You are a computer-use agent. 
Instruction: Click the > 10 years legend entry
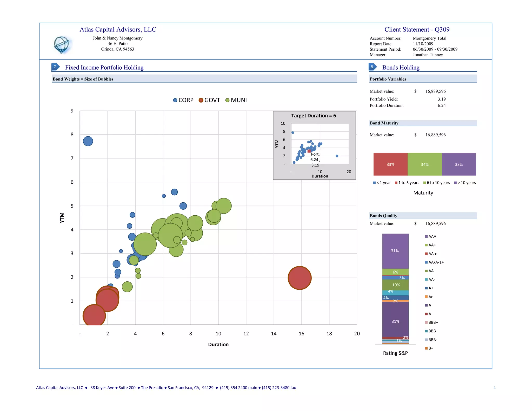[x=466, y=183]
